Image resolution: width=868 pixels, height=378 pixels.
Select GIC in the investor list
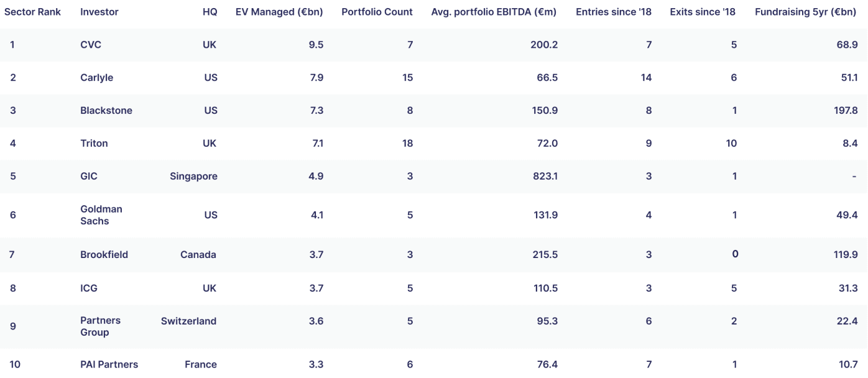point(89,176)
